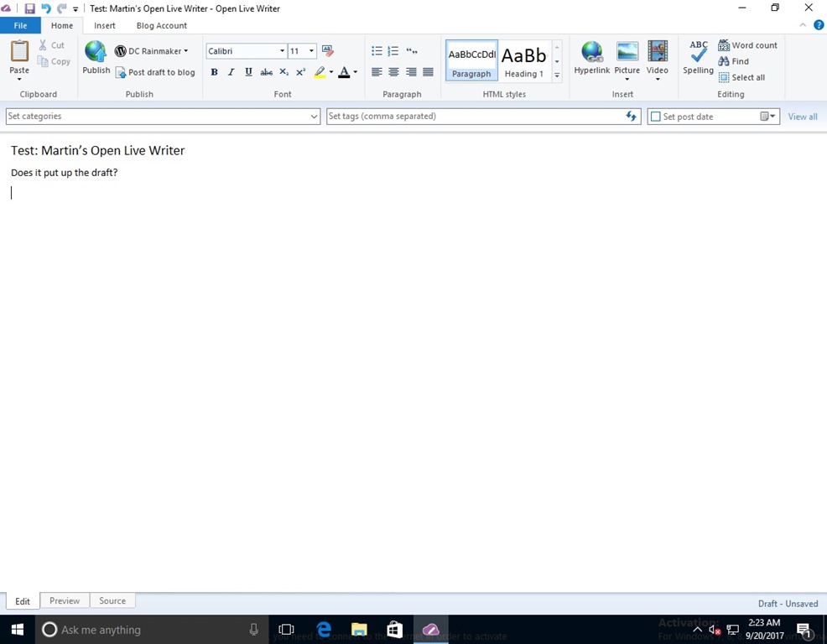Click the post title text field
This screenshot has height=644, width=827.
click(x=97, y=150)
